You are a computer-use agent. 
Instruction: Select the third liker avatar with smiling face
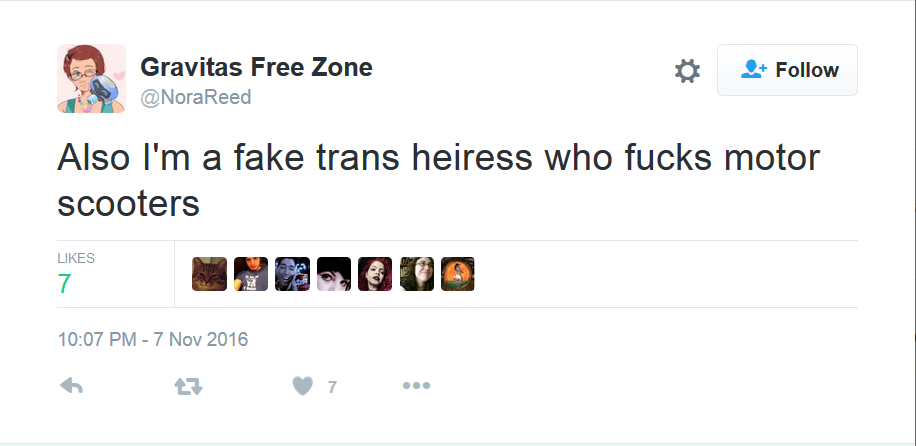[x=292, y=274]
